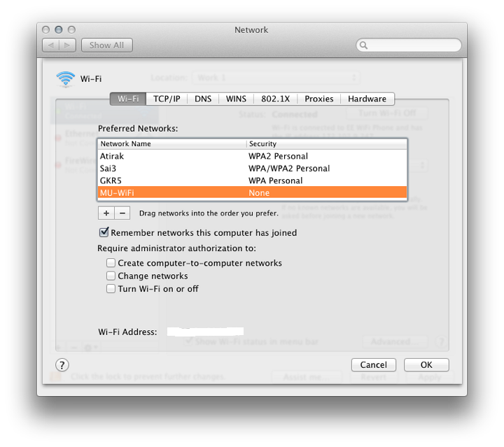Switch to the TCP/IP tab
Viewport: 504px width, 447px height.
coord(167,99)
